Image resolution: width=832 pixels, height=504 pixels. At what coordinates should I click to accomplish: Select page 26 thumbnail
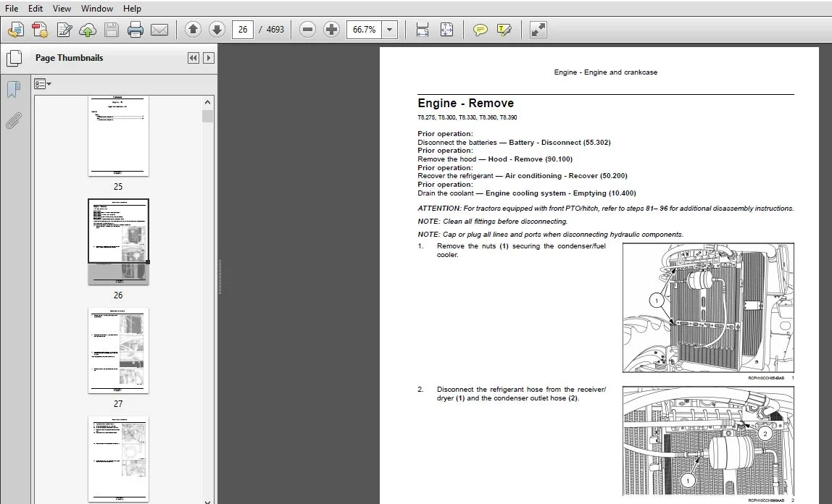pyautogui.click(x=118, y=242)
